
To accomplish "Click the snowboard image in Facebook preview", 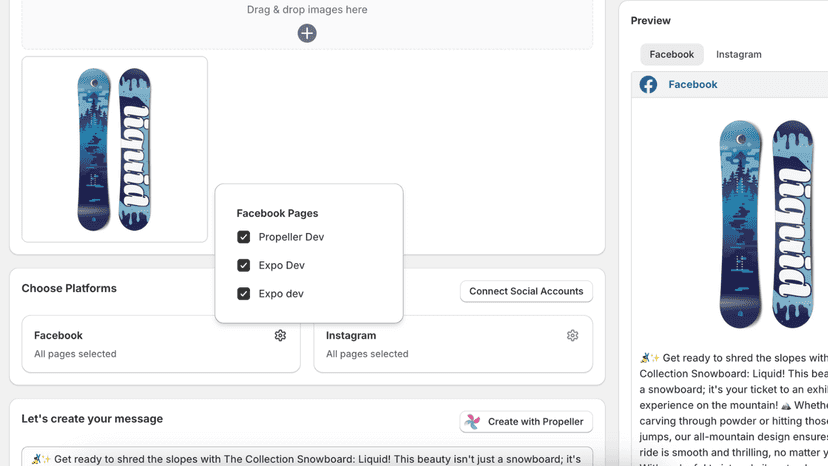I will (766, 224).
